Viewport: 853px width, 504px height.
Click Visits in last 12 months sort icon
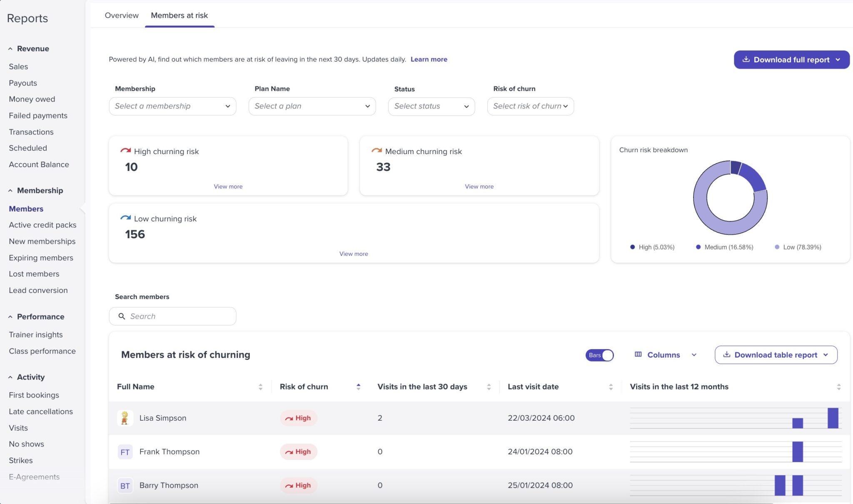838,387
